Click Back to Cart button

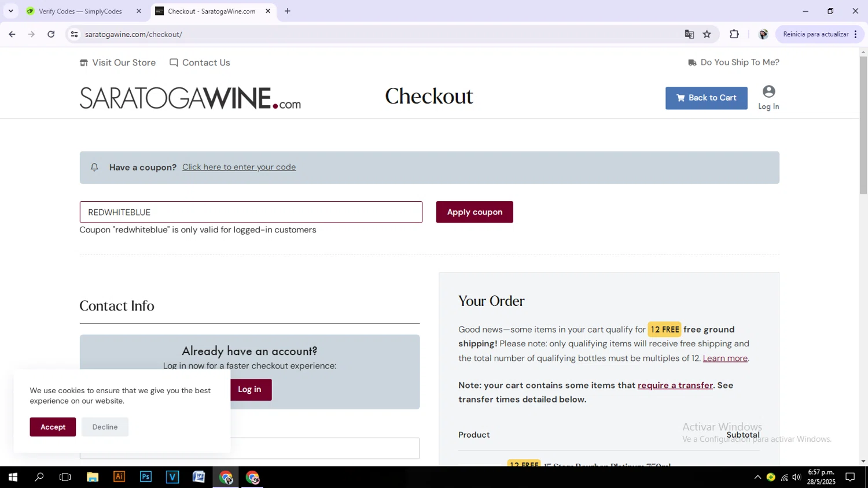point(706,98)
